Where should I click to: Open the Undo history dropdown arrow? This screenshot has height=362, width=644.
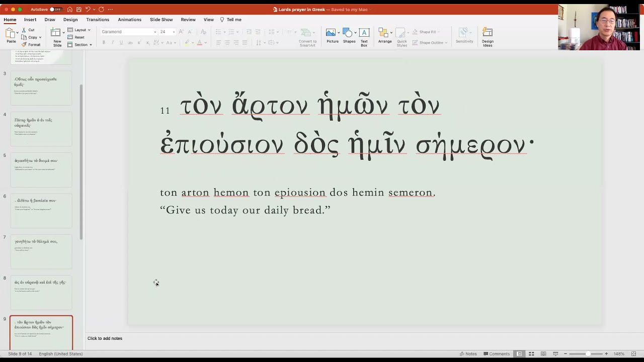[94, 9]
